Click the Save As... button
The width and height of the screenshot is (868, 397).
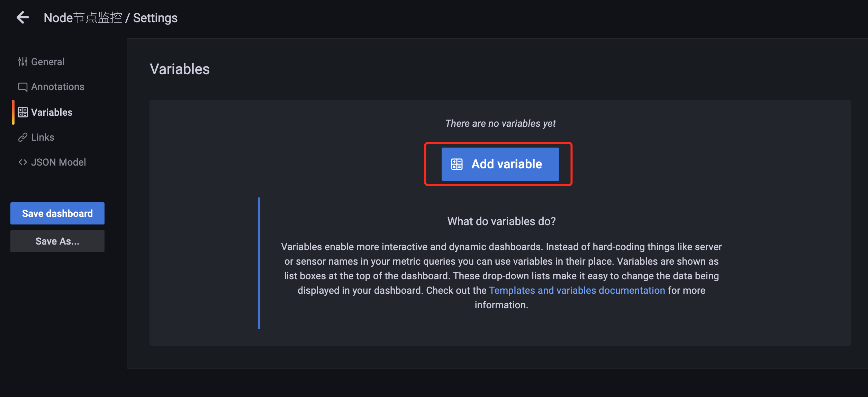coord(57,241)
